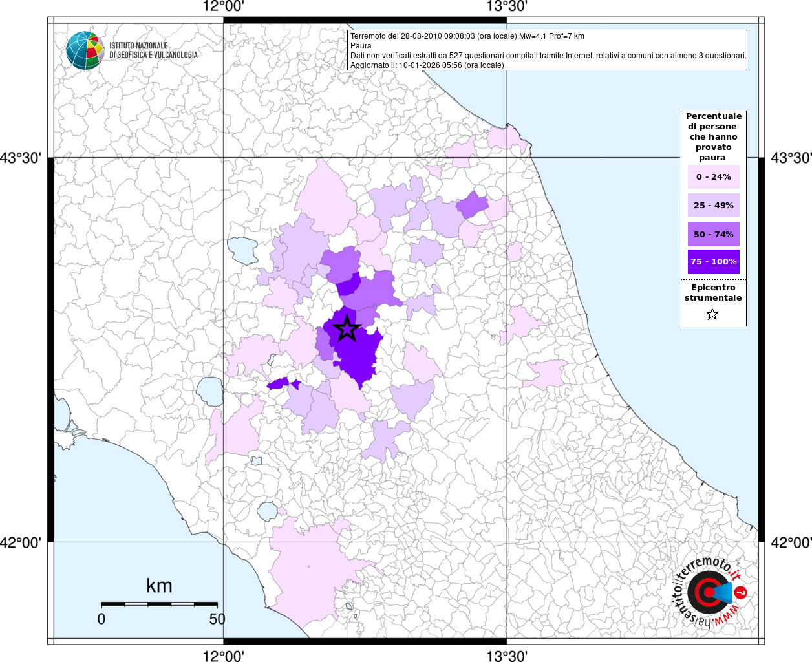The height and width of the screenshot is (662, 812).
Task: Select the 25 - 49% legend swatch
Action: click(x=713, y=206)
